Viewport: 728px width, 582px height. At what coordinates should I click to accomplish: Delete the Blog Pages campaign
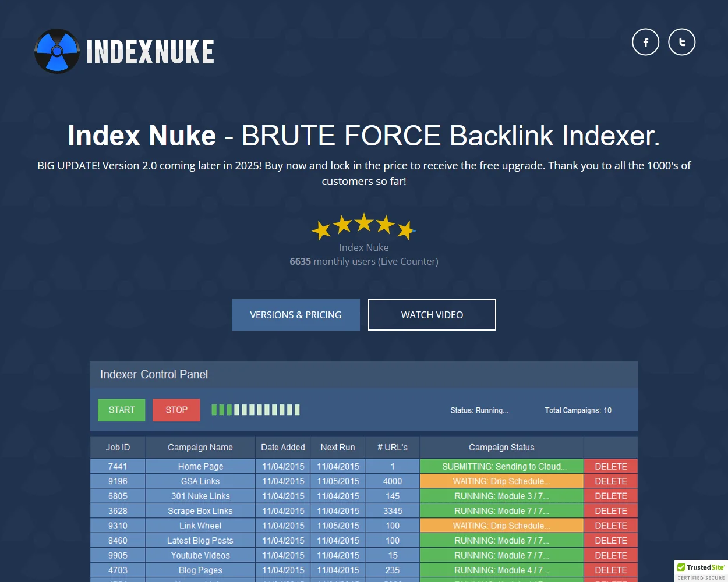[611, 570]
